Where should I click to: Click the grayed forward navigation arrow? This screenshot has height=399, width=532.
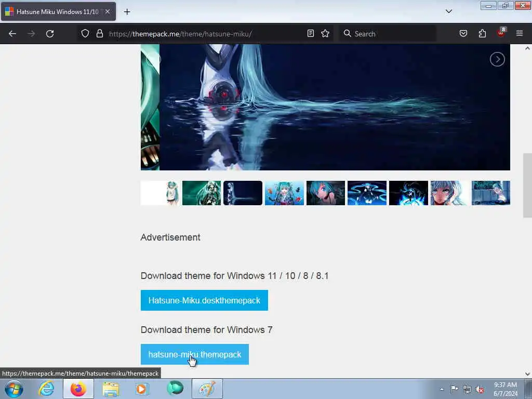(x=31, y=34)
